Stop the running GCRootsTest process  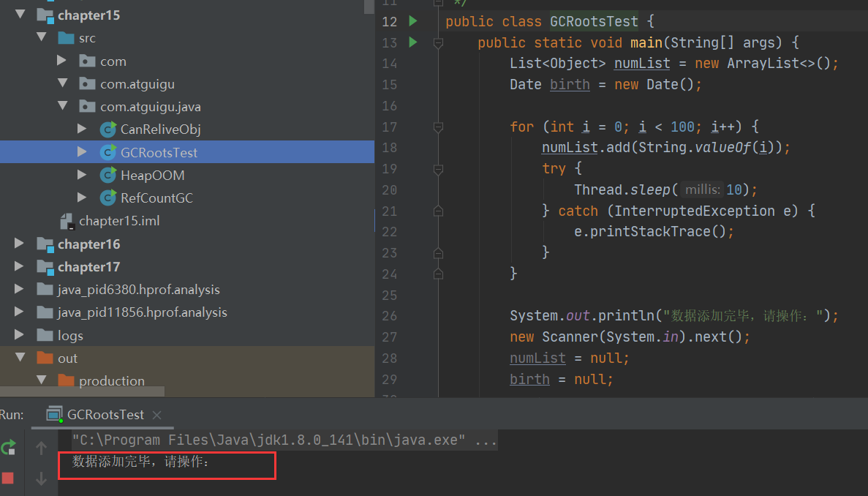click(8, 477)
